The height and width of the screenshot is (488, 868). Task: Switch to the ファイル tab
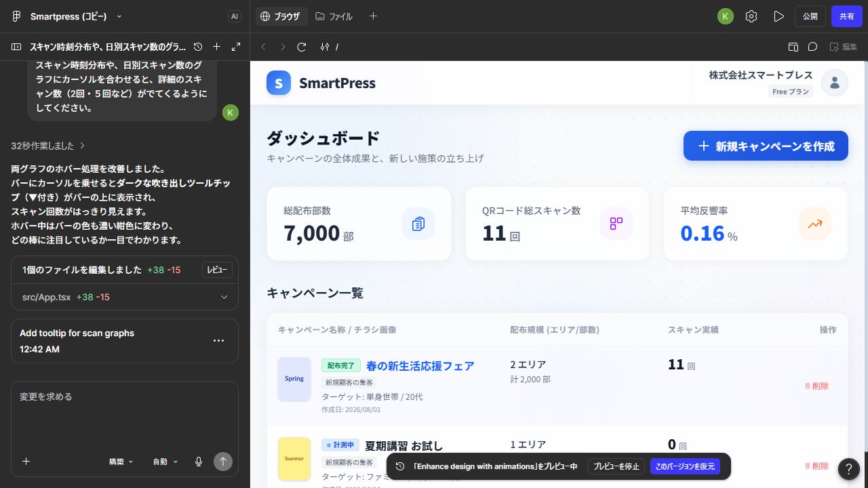(334, 16)
